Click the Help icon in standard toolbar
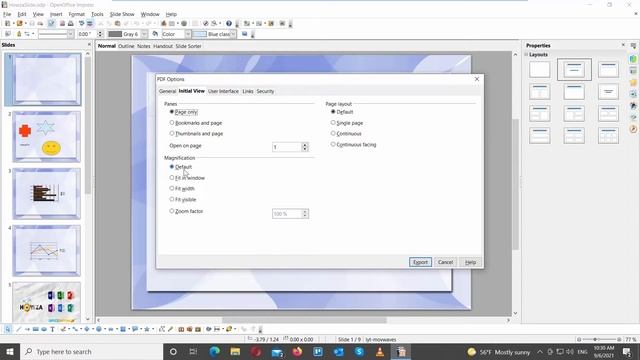 (x=229, y=24)
